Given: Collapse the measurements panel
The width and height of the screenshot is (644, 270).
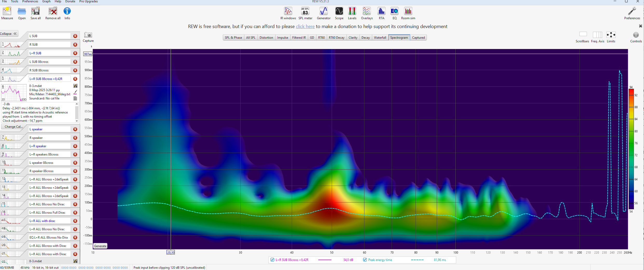Looking at the screenshot, I should (x=9, y=34).
